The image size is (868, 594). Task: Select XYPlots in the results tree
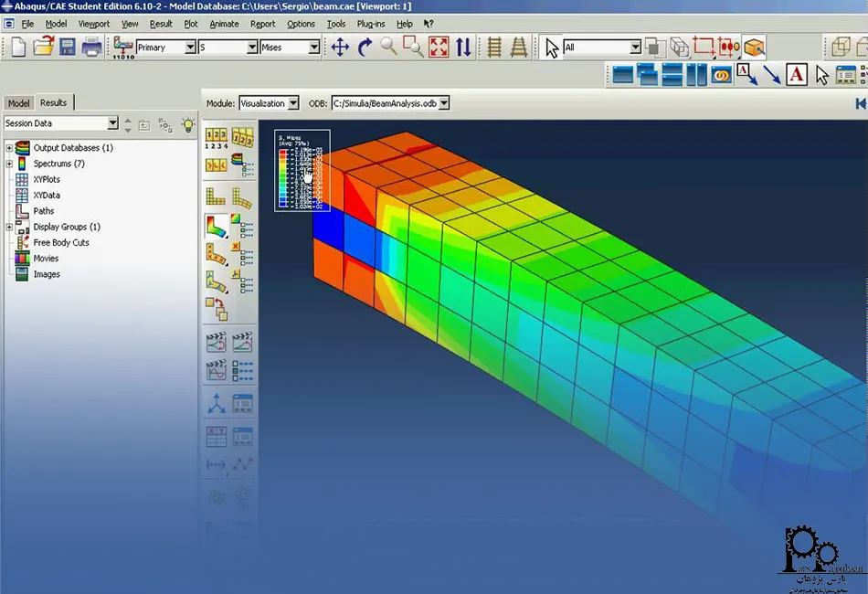pos(47,179)
